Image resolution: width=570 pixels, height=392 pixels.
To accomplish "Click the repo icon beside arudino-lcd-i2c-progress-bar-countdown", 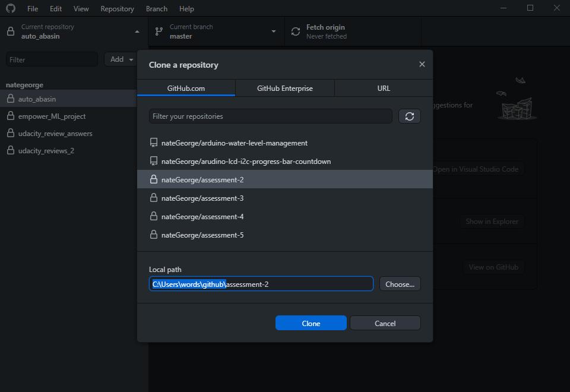I will [152, 161].
